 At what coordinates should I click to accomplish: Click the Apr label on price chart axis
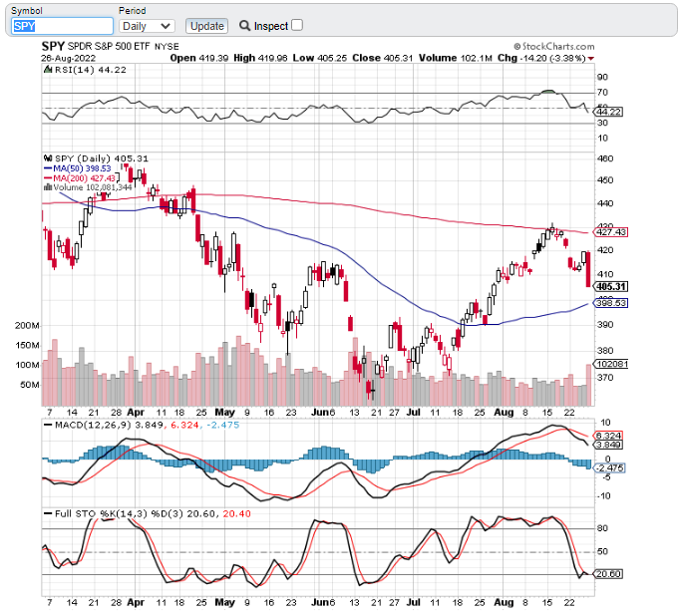[x=136, y=412]
